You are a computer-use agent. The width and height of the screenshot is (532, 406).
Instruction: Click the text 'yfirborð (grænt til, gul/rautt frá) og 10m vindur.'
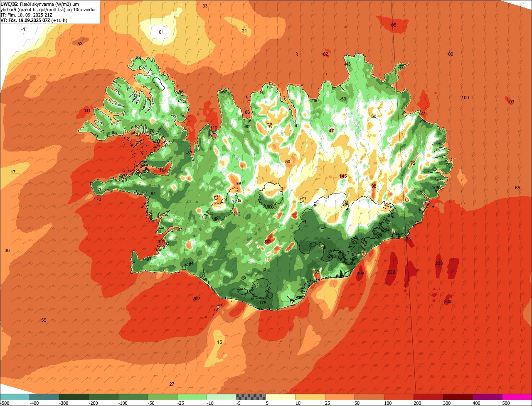pyautogui.click(x=49, y=10)
